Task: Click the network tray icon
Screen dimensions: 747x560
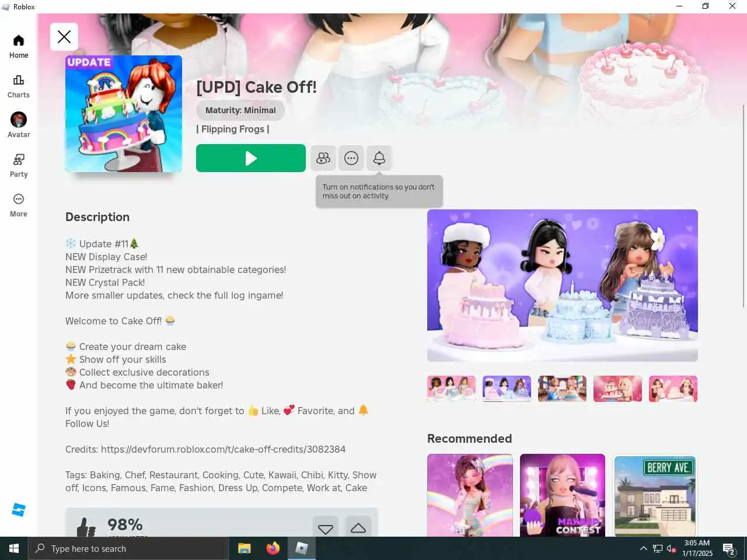Action: click(x=658, y=548)
